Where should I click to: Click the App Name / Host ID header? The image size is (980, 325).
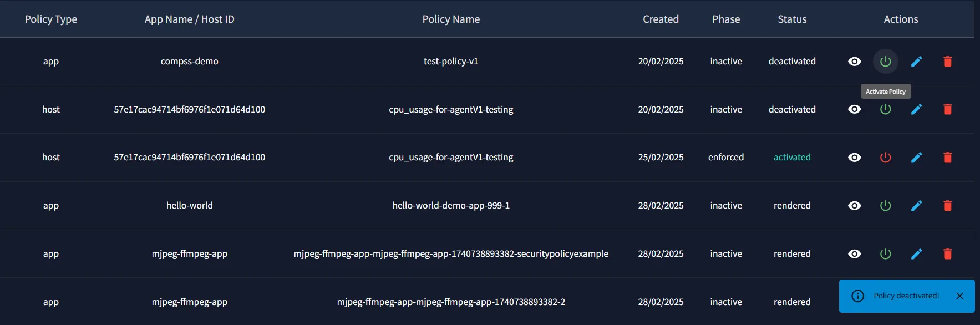click(190, 19)
